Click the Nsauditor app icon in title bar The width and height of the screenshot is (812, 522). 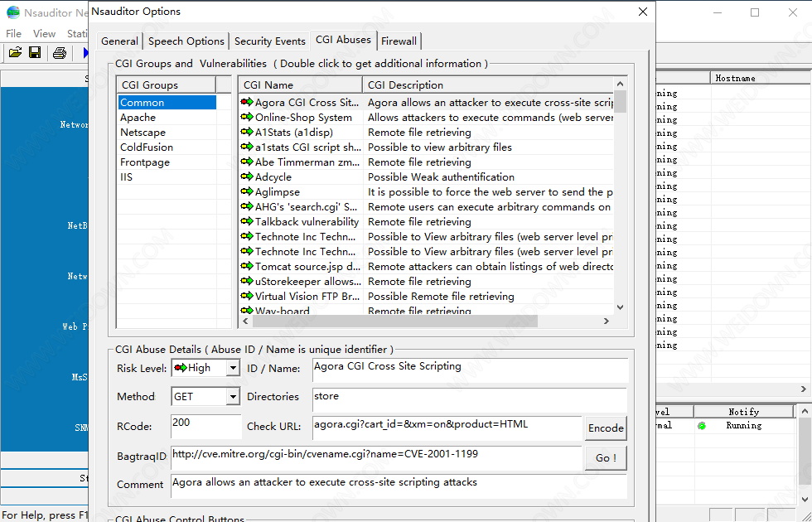coord(13,12)
